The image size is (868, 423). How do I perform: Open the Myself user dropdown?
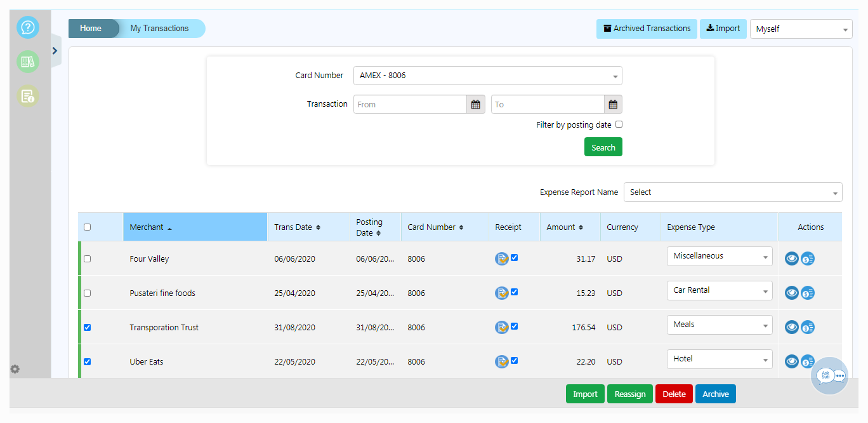click(801, 29)
